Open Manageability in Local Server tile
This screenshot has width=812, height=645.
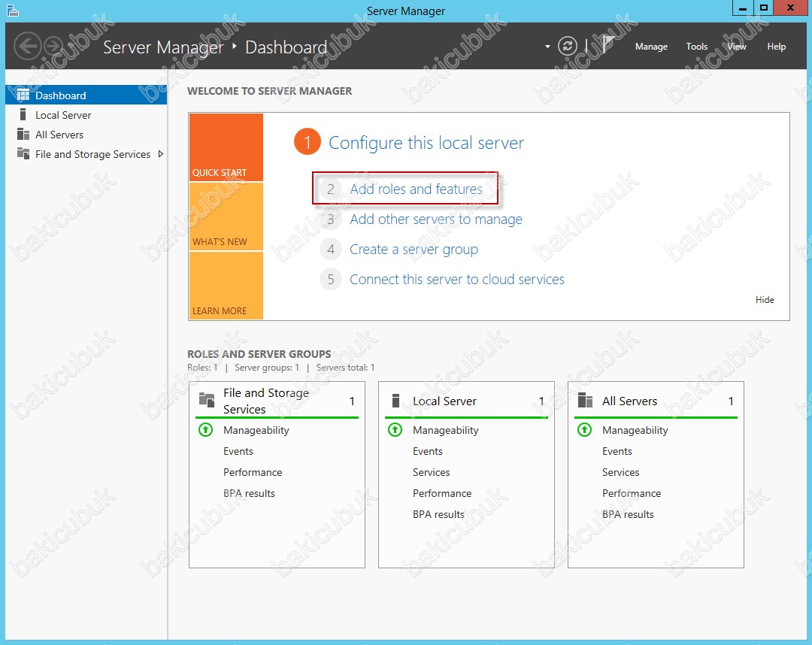pyautogui.click(x=446, y=430)
